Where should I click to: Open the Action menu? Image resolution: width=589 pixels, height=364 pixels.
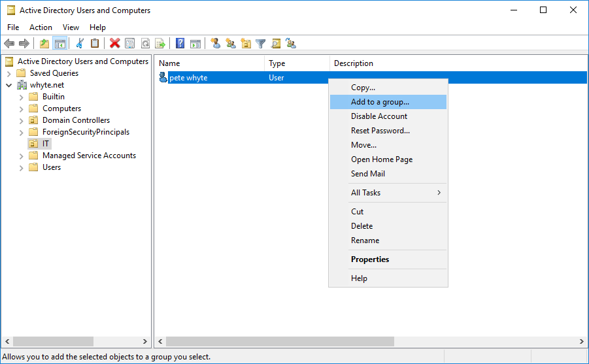pos(41,27)
